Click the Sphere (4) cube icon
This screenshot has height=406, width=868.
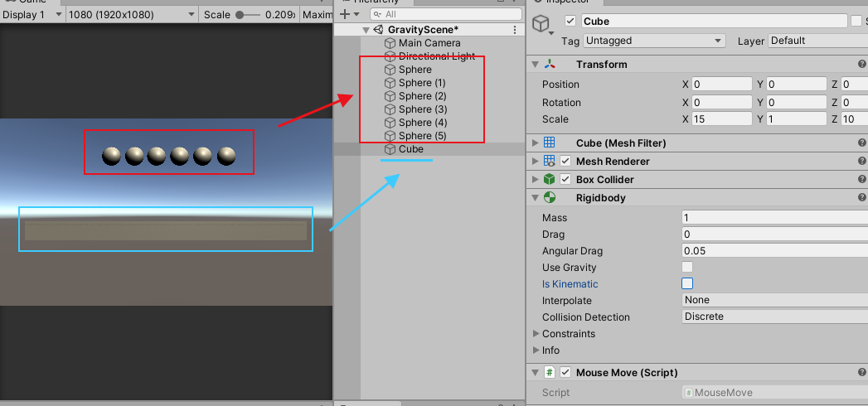[390, 123]
